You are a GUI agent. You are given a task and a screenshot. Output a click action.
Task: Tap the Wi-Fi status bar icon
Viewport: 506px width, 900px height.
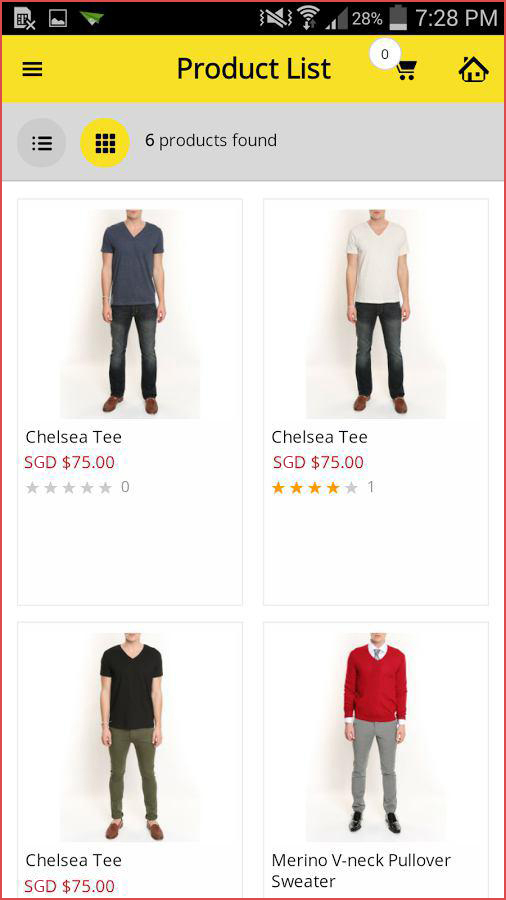point(309,18)
